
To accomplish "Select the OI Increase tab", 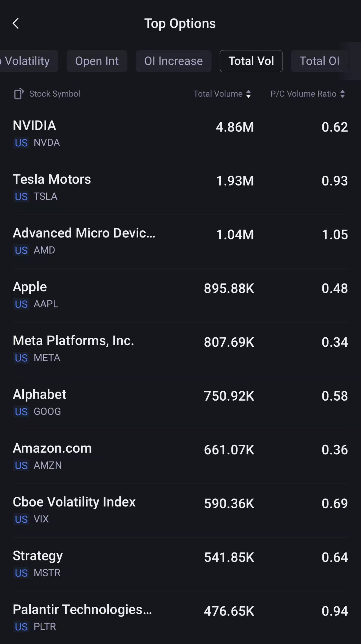I will (173, 61).
